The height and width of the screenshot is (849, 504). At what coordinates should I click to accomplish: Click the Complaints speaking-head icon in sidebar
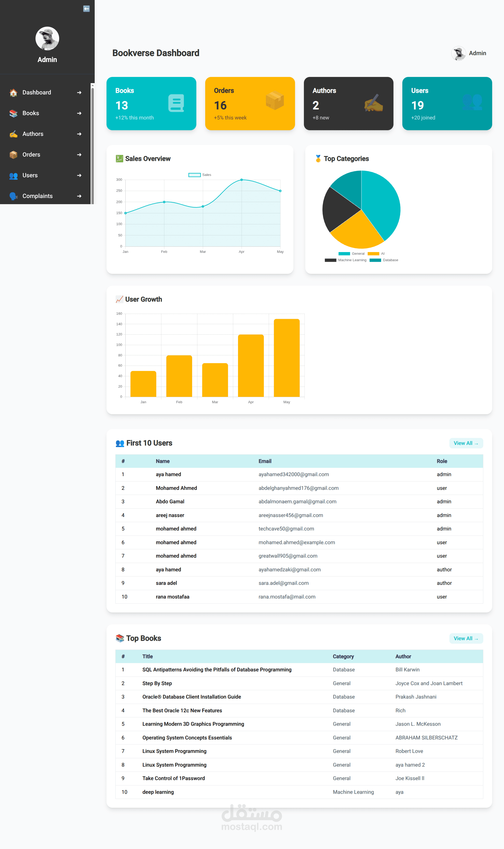point(13,196)
